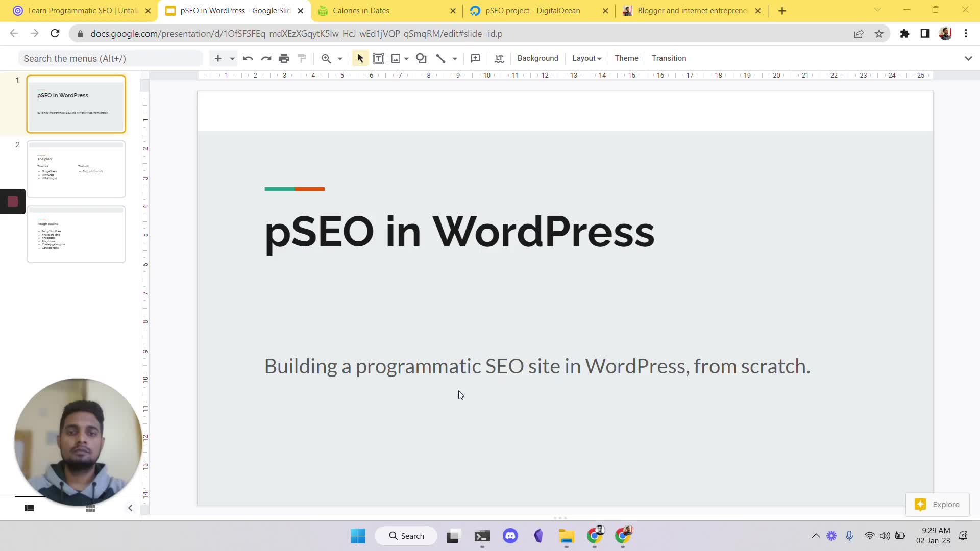Viewport: 980px width, 551px height.
Task: Open the tab search dropdown chevron
Action: (877, 10)
